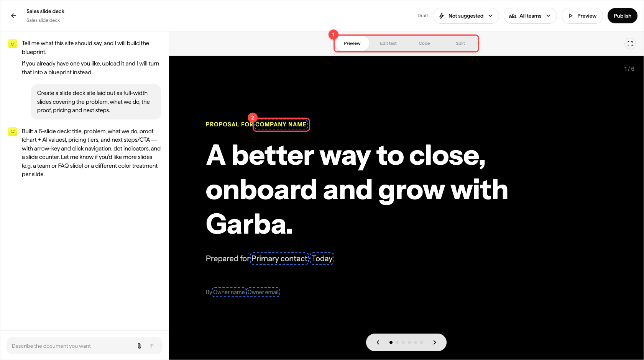644x360 pixels.
Task: Jump to slide 3 via the dot indicator
Action: pos(403,342)
